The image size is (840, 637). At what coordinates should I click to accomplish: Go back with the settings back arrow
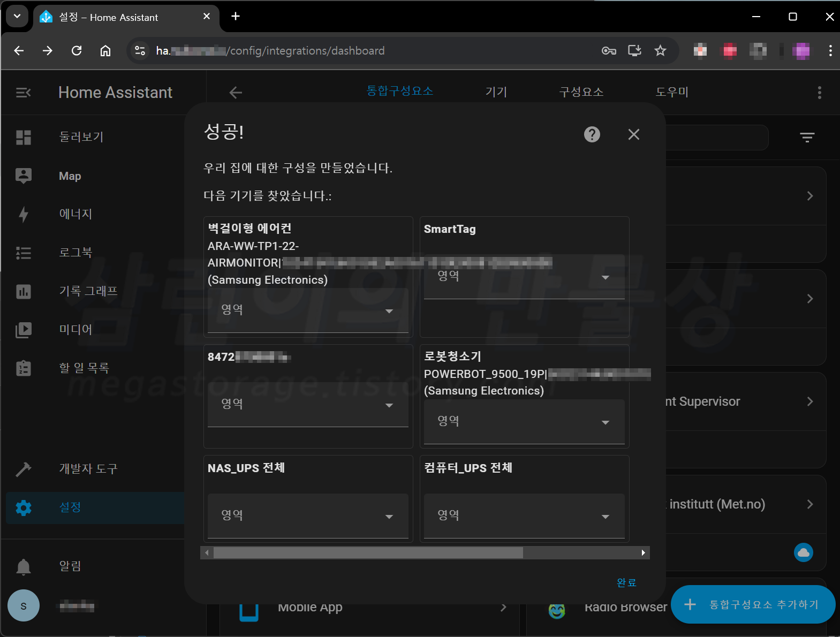[236, 93]
